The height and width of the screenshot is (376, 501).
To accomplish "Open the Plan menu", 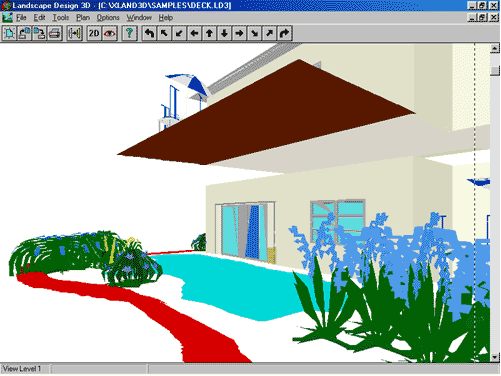I will tap(83, 17).
